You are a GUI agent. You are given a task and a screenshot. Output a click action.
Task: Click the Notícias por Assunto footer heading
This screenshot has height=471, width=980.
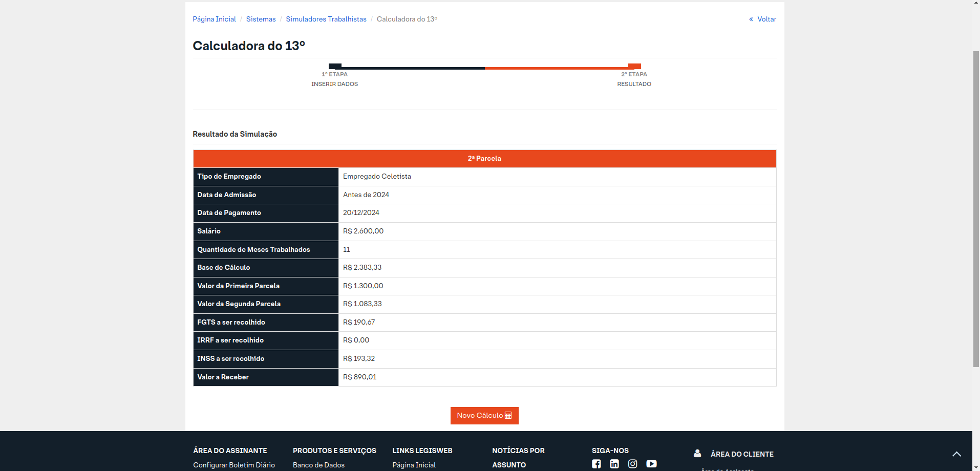tap(518, 458)
